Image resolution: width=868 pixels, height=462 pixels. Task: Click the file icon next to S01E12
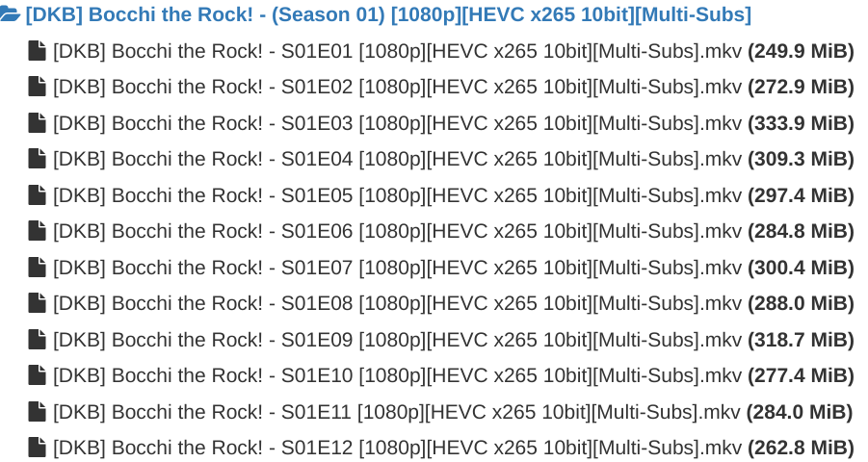tap(38, 448)
